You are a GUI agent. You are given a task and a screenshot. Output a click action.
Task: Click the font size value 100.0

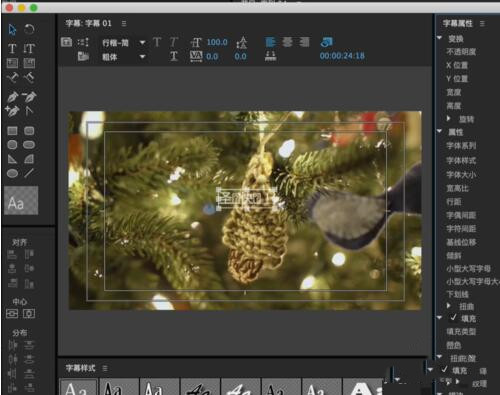pyautogui.click(x=217, y=42)
